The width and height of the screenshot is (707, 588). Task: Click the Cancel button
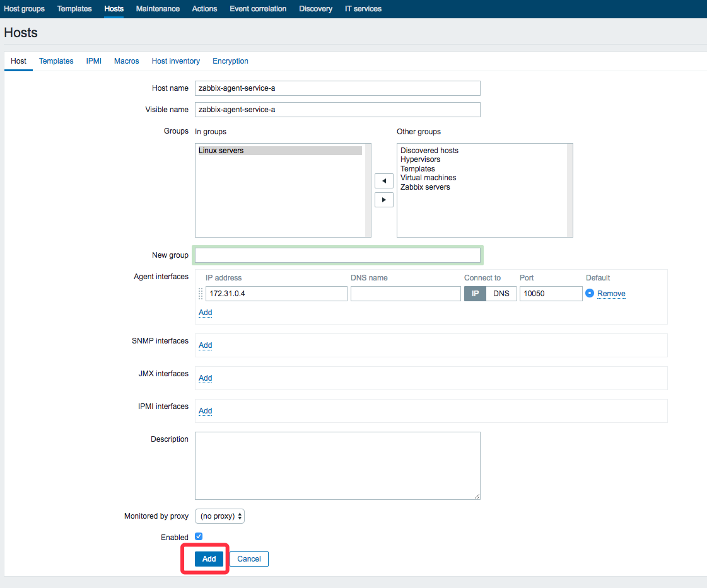[249, 559]
